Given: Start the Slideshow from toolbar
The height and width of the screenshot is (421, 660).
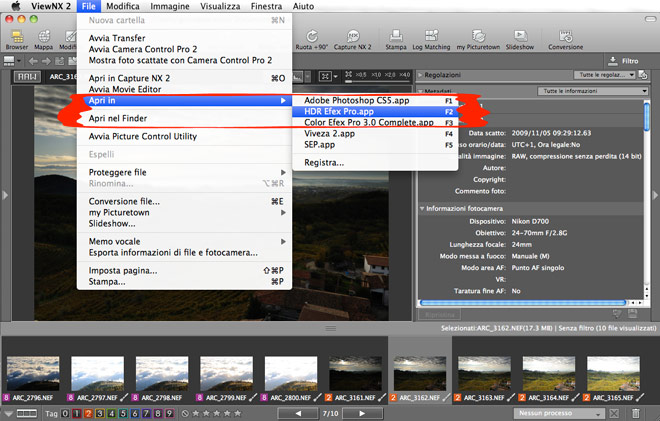Looking at the screenshot, I should (x=520, y=40).
